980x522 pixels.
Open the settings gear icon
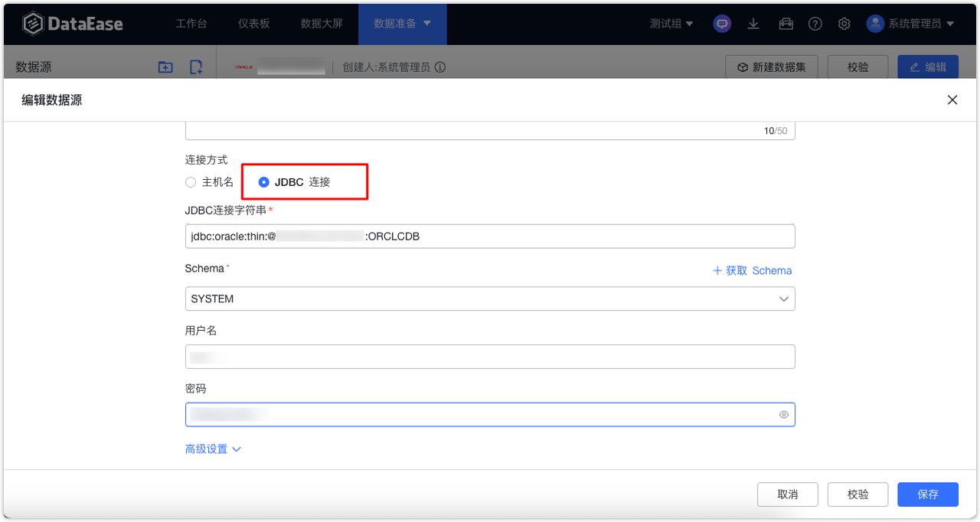844,24
